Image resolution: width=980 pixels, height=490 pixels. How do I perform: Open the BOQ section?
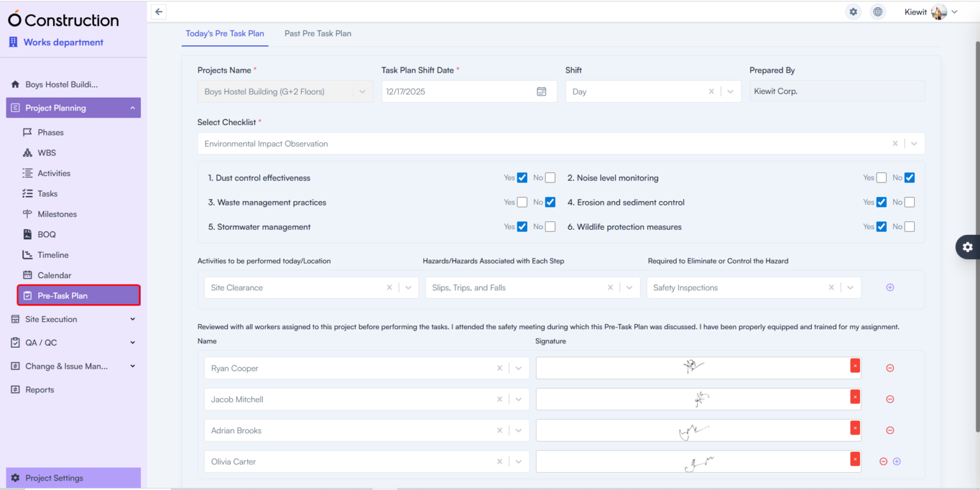point(47,234)
